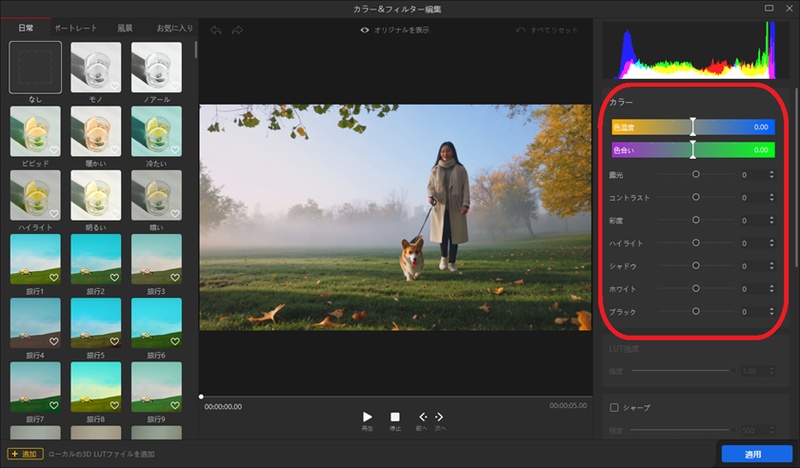Click the timeline playhead marker
800x468 pixels.
pos(201,397)
